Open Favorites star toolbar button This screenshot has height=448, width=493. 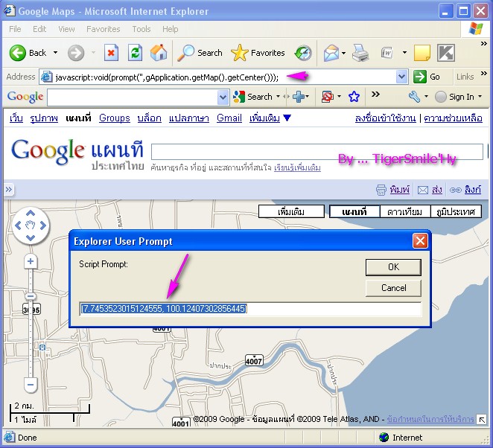pos(258,53)
